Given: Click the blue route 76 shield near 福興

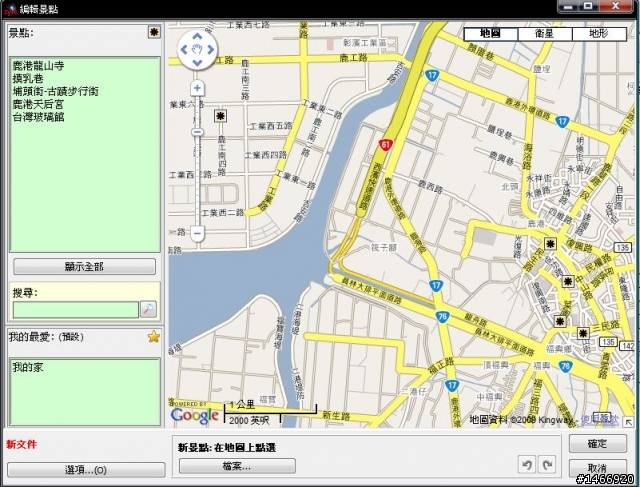Looking at the screenshot, I should coord(564,366).
